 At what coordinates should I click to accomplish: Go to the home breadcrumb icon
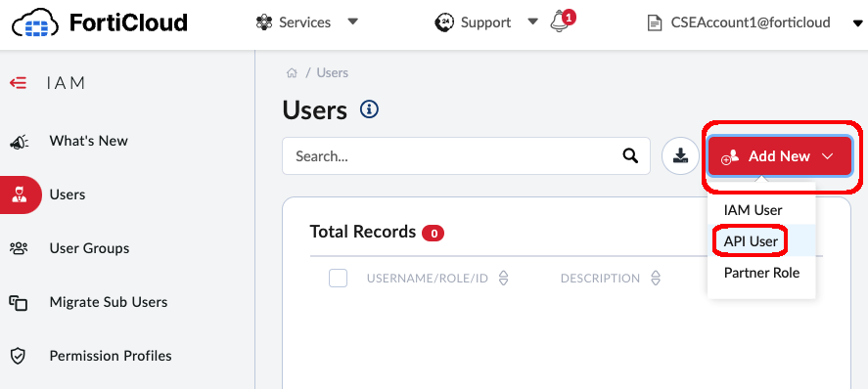pos(292,73)
